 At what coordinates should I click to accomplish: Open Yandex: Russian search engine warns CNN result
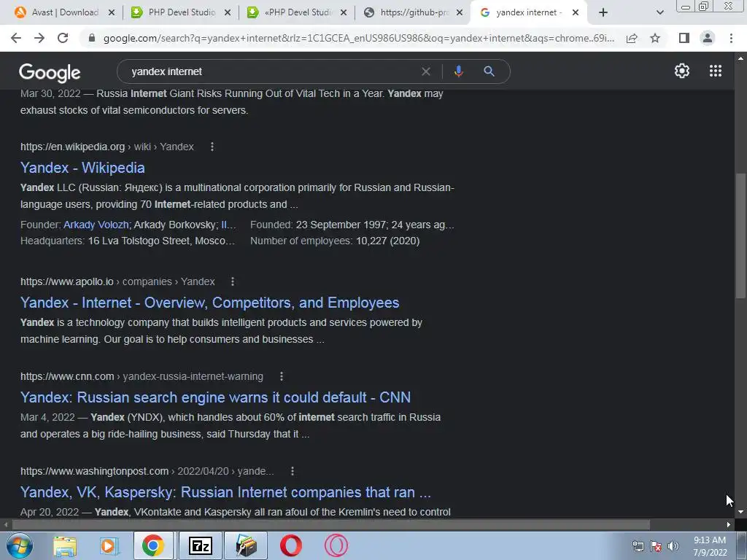215,397
